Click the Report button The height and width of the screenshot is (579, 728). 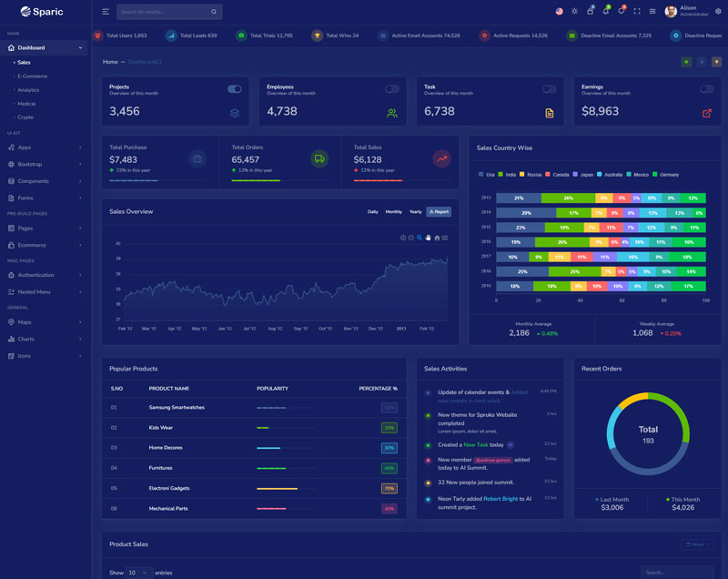coord(439,211)
